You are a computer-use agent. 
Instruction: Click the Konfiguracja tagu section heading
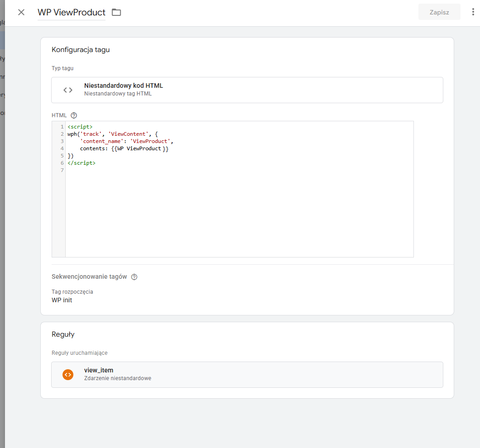81,50
